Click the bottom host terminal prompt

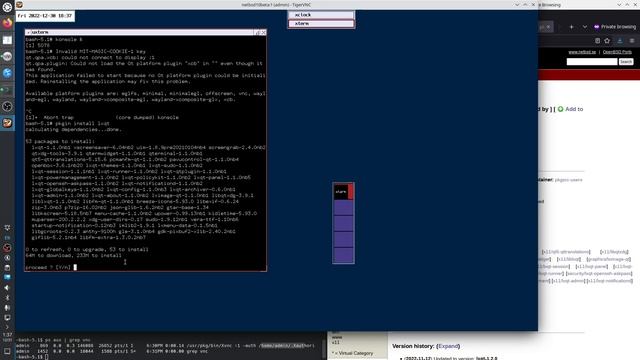click(x=32, y=357)
